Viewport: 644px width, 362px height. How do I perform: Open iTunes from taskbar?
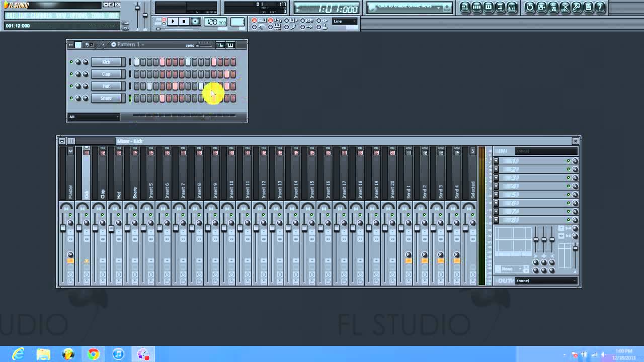[118, 354]
